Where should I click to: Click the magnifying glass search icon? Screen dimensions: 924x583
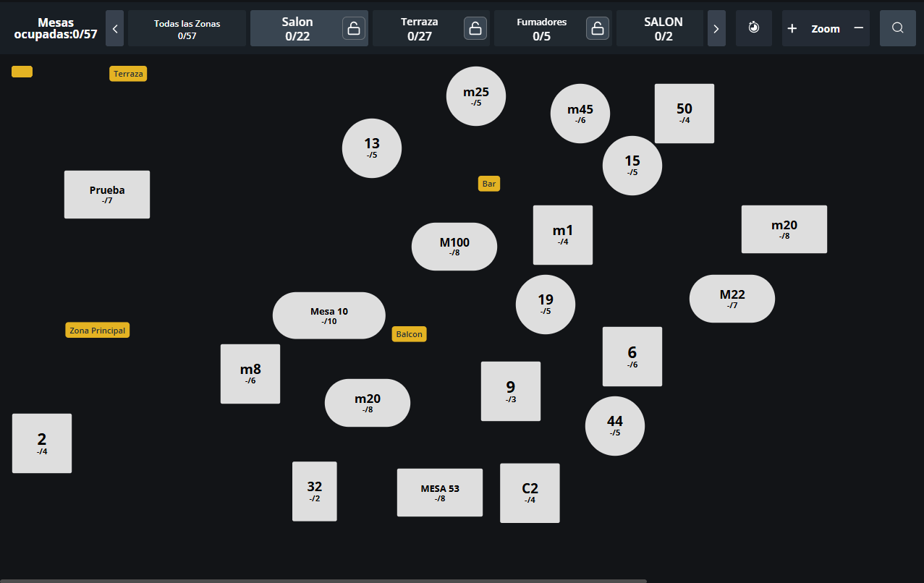point(898,28)
